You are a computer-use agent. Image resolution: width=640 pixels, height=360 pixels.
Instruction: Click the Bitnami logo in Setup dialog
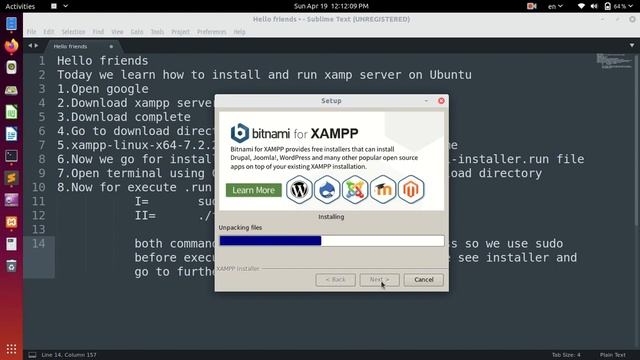point(240,133)
